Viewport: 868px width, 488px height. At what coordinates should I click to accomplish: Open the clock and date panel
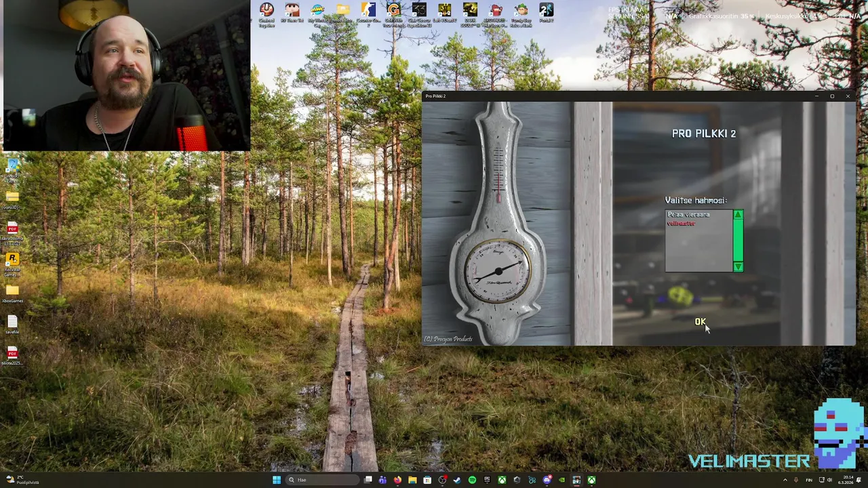[x=846, y=480]
